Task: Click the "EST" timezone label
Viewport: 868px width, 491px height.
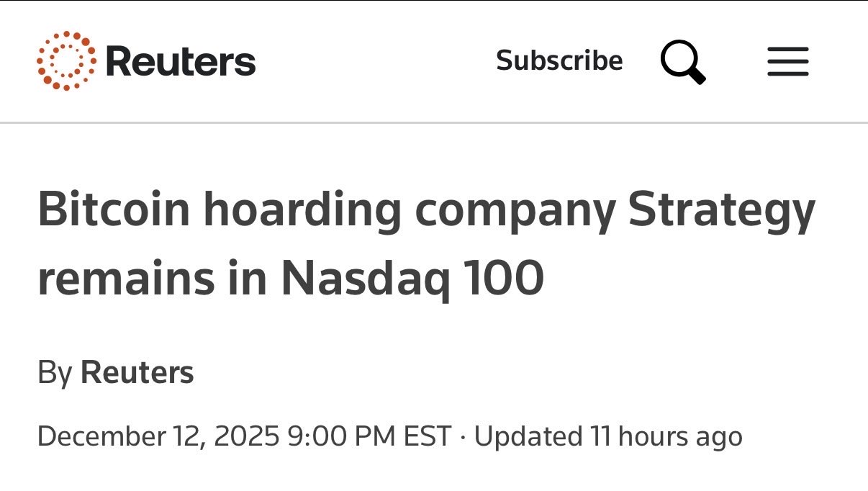Action: (428, 436)
